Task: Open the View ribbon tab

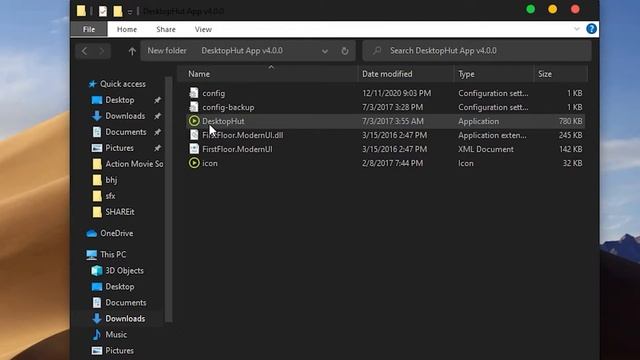Action: click(x=203, y=29)
